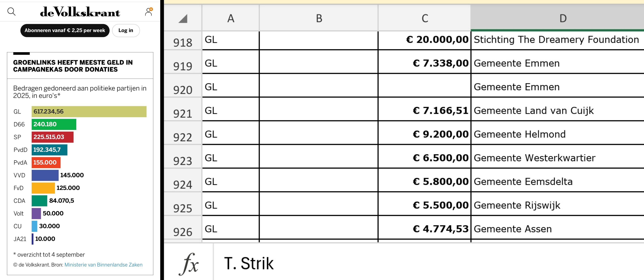Click the de Volkskrant logo
This screenshot has width=644, height=280.
(80, 12)
